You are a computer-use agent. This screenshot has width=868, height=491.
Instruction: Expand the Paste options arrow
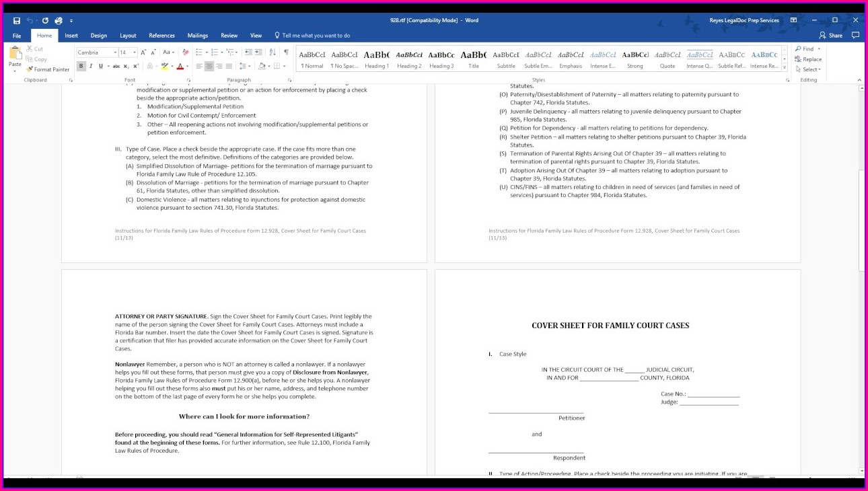[x=15, y=71]
